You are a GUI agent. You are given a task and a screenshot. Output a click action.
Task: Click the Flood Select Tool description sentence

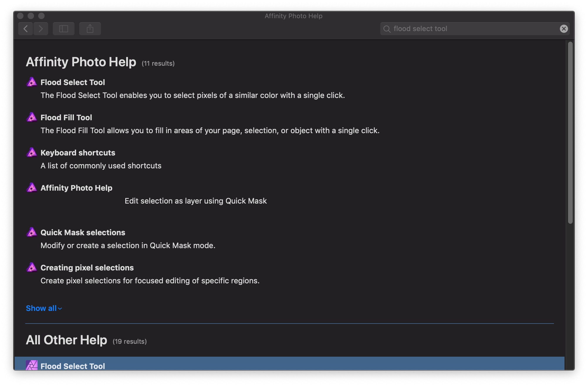coord(193,95)
